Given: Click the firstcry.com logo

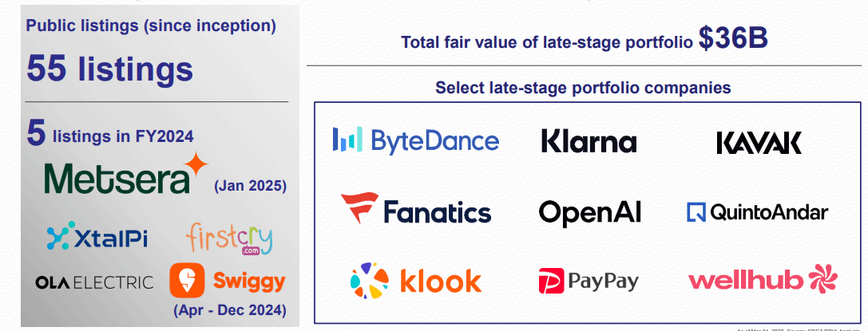Looking at the screenshot, I should [229, 238].
